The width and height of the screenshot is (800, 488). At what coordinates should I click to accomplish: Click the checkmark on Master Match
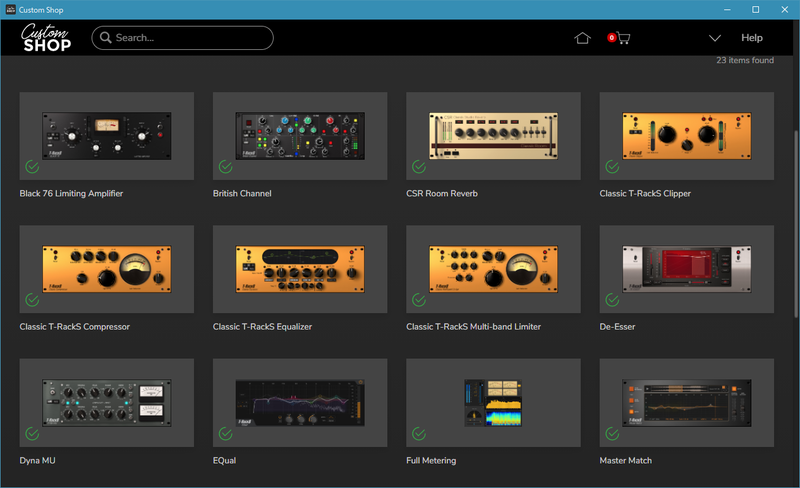612,434
